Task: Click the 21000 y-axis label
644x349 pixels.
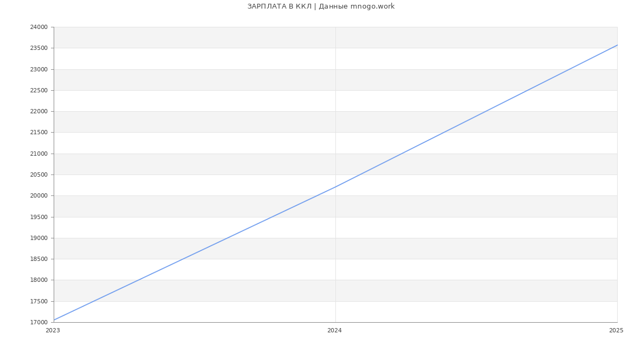Action: (39, 154)
